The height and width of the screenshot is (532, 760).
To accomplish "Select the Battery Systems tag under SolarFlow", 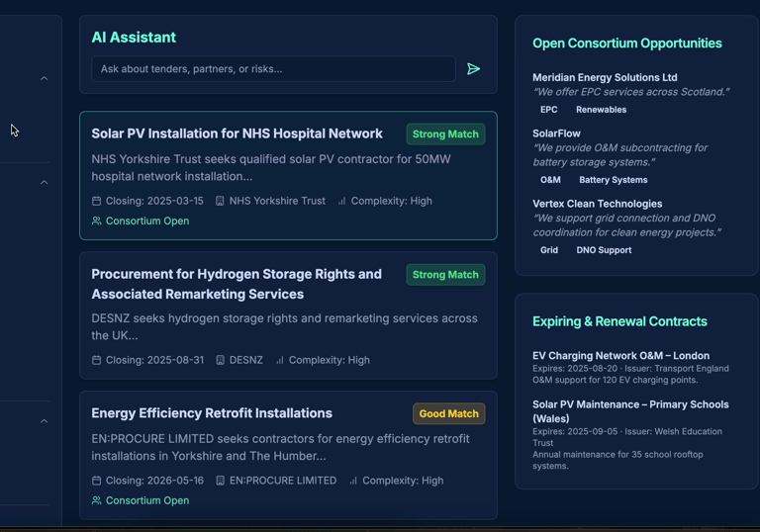I will 614,180.
